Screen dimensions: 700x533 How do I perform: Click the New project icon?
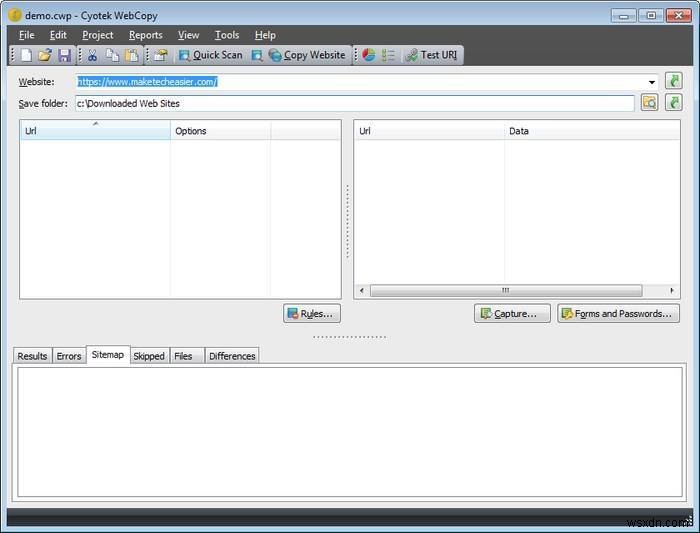point(26,55)
